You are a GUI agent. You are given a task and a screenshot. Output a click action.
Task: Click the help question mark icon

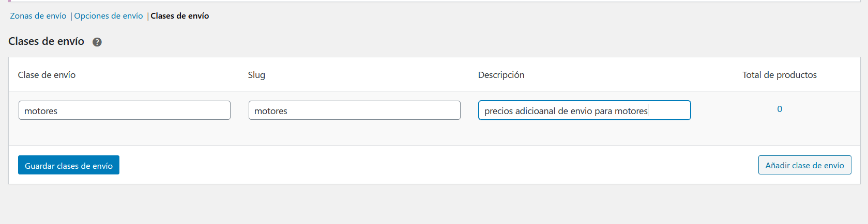coord(97,42)
